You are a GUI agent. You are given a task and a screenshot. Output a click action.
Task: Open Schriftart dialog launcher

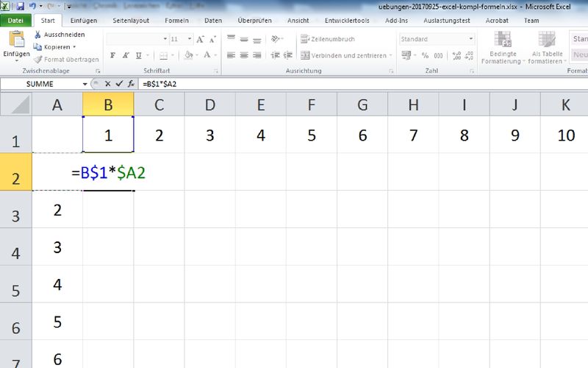[216, 71]
